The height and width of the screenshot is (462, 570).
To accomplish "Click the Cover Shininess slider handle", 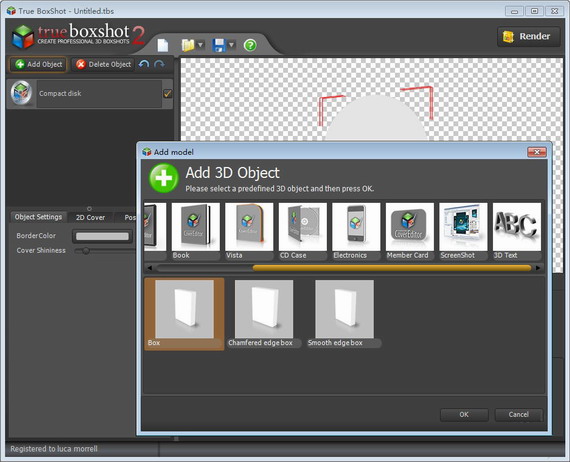I will 86,251.
